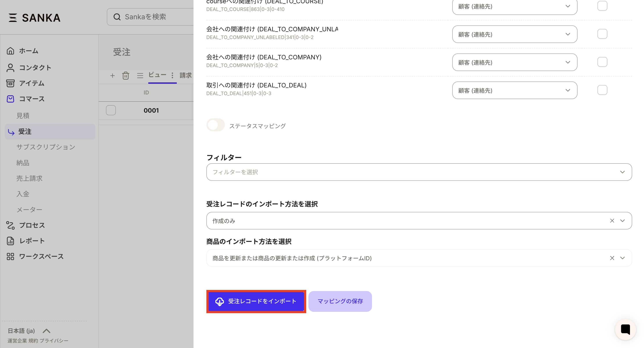Open the コンタクト contacts icon

[x=10, y=67]
